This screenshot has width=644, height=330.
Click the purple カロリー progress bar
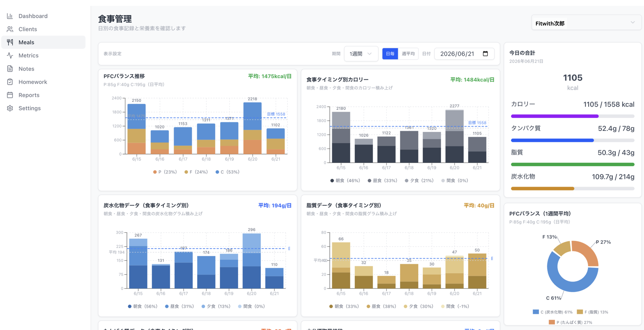[572, 116]
